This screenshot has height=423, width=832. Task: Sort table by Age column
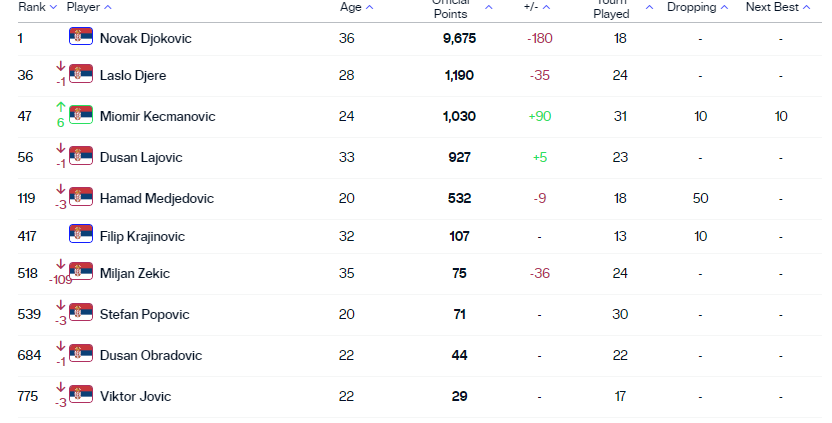(356, 7)
